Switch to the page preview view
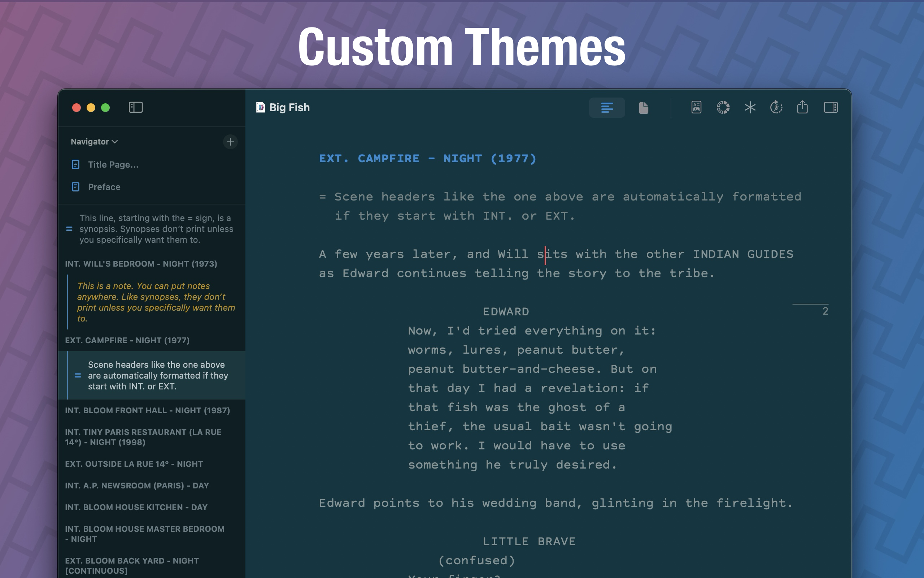This screenshot has width=924, height=578. pos(644,107)
